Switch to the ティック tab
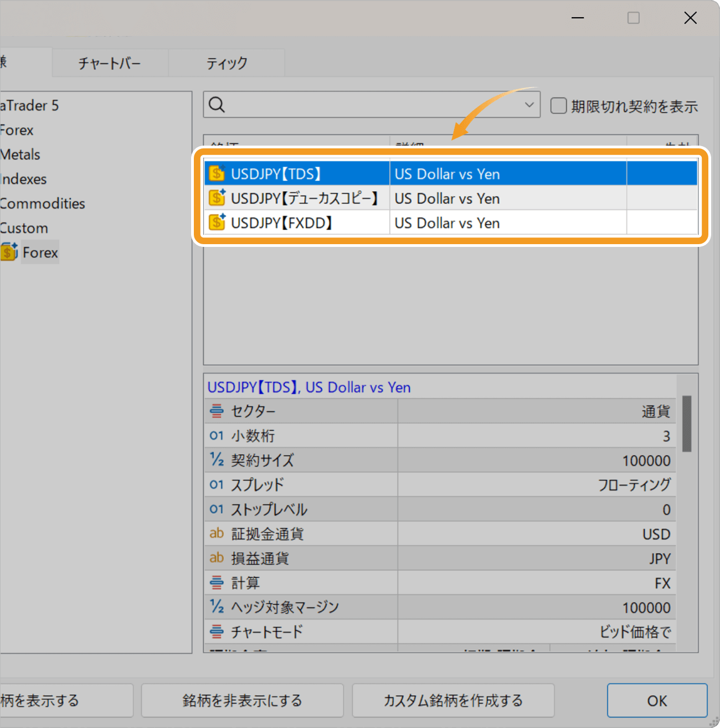This screenshot has height=728, width=720. coord(227,63)
